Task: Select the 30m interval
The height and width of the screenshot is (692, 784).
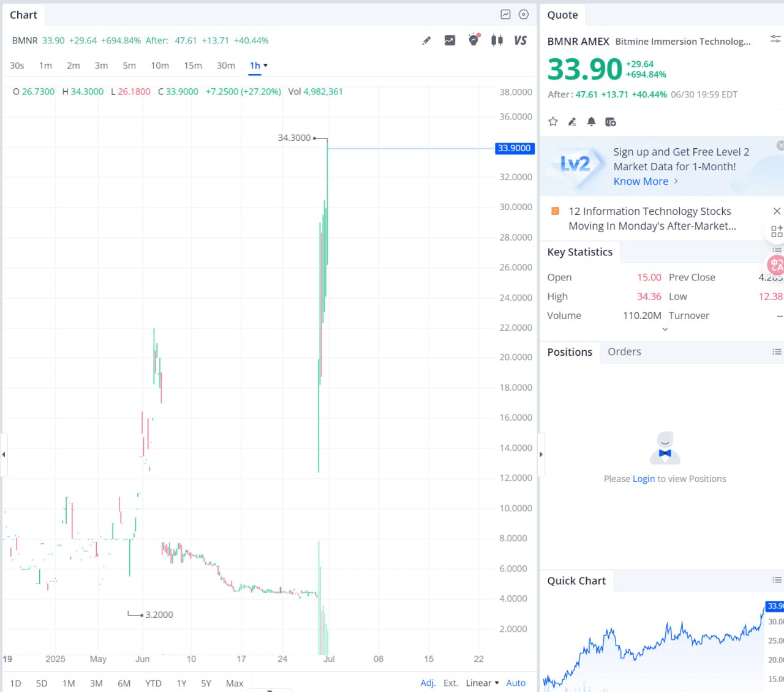Action: click(226, 66)
